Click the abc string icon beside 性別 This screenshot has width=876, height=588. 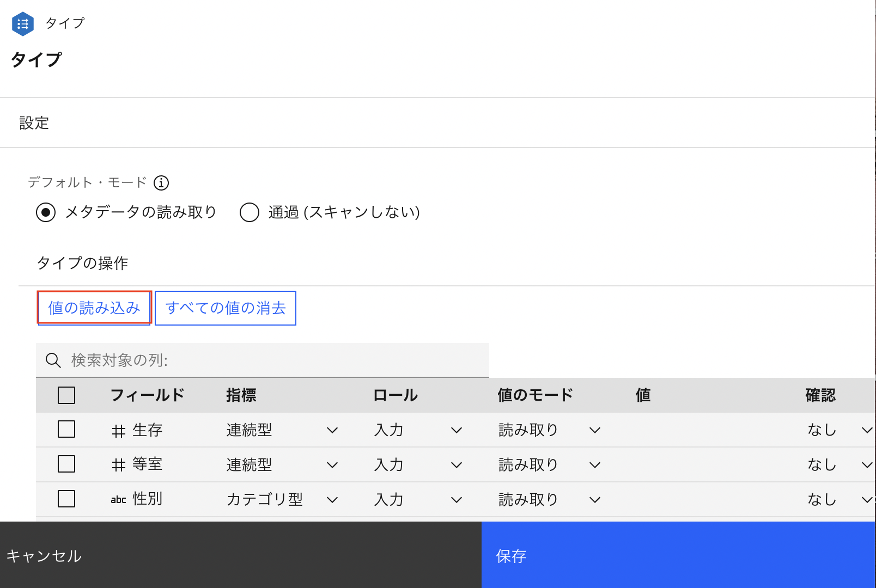118,499
